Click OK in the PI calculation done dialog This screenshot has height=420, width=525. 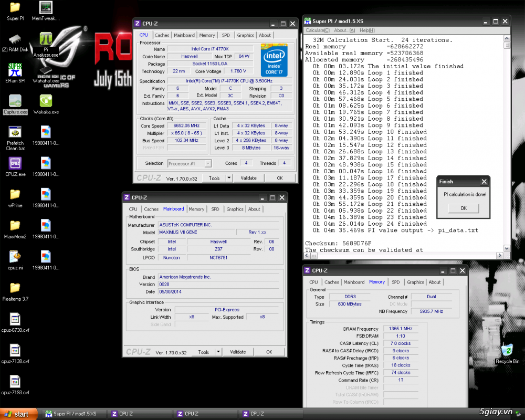463,208
